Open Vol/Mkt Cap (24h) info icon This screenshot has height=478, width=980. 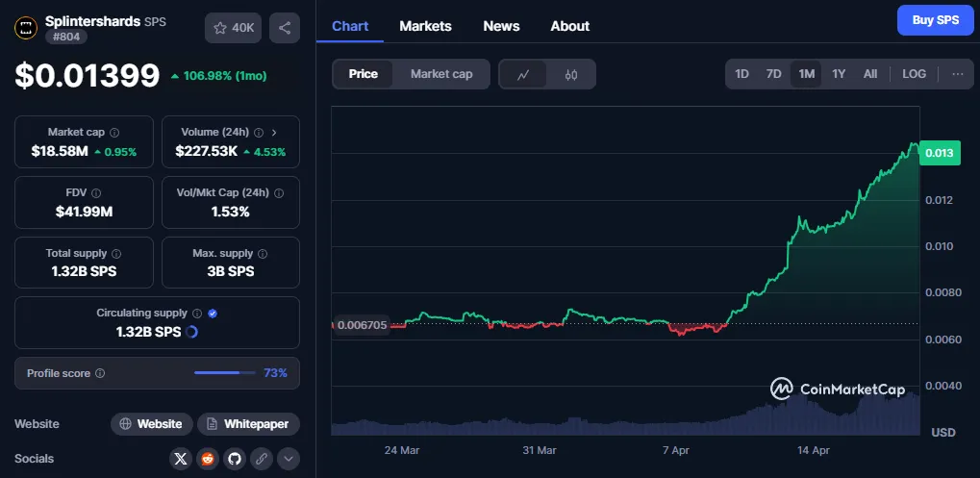click(278, 193)
